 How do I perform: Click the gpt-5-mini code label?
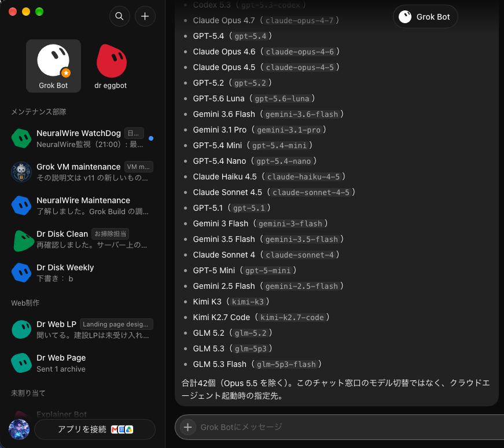268,270
